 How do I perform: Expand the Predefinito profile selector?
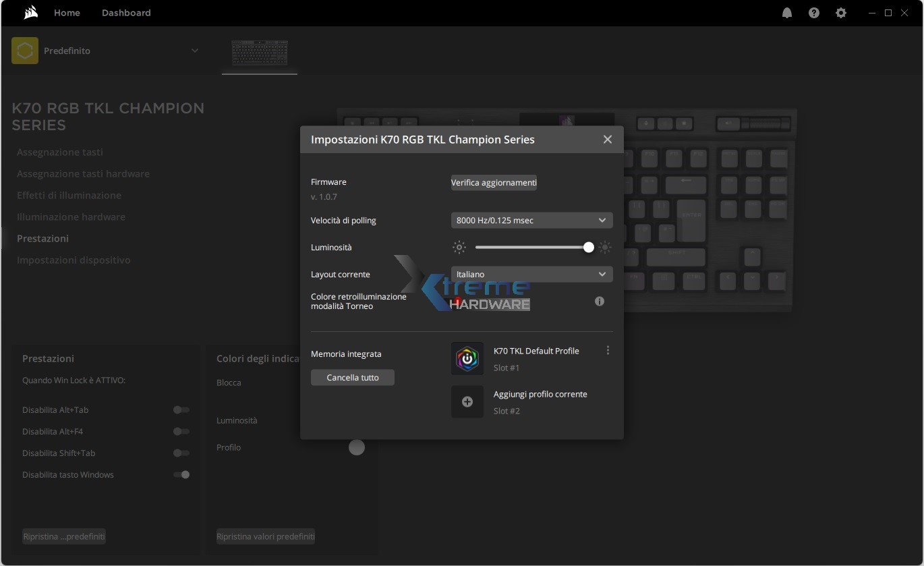click(195, 51)
